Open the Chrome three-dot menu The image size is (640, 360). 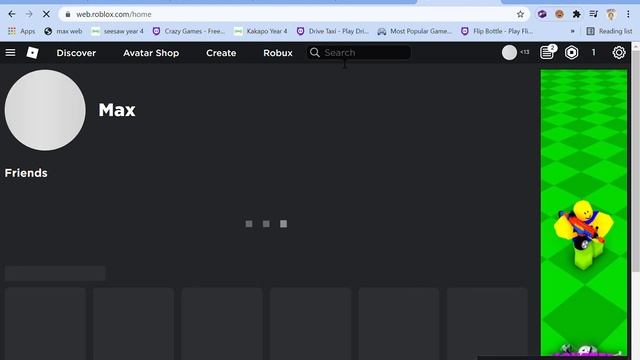[628, 14]
